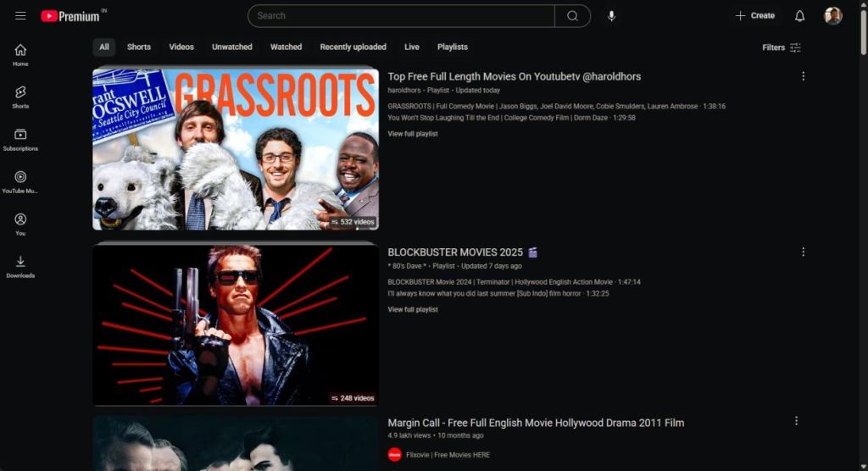
Task: Click the 532 videos badge
Action: pos(353,222)
